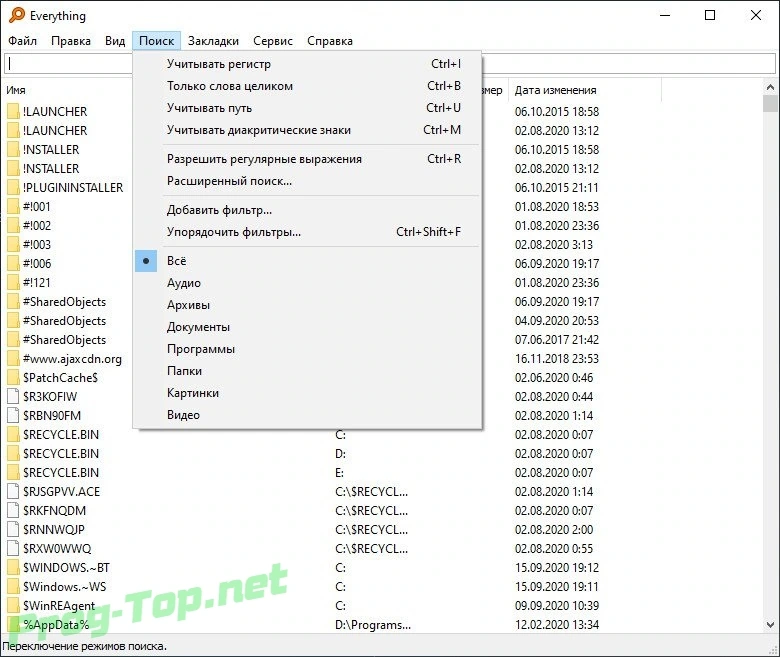Select the Видео filter
The image size is (780, 657).
307,415
